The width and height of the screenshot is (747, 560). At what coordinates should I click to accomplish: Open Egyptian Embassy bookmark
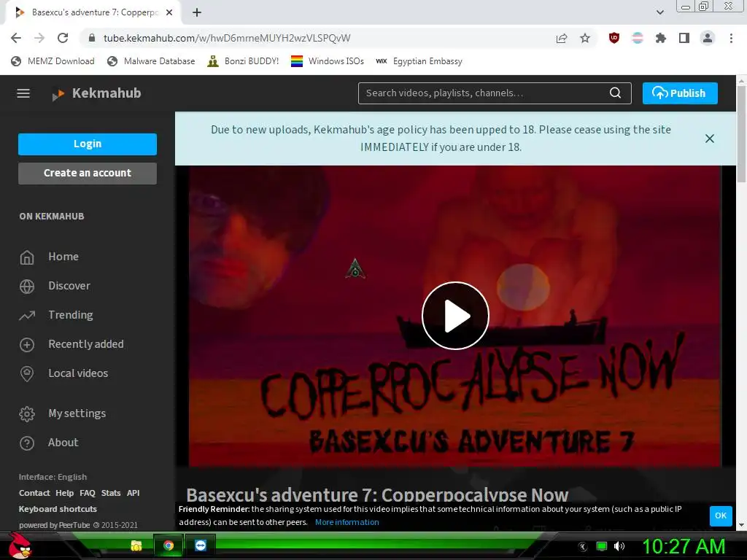pos(419,61)
